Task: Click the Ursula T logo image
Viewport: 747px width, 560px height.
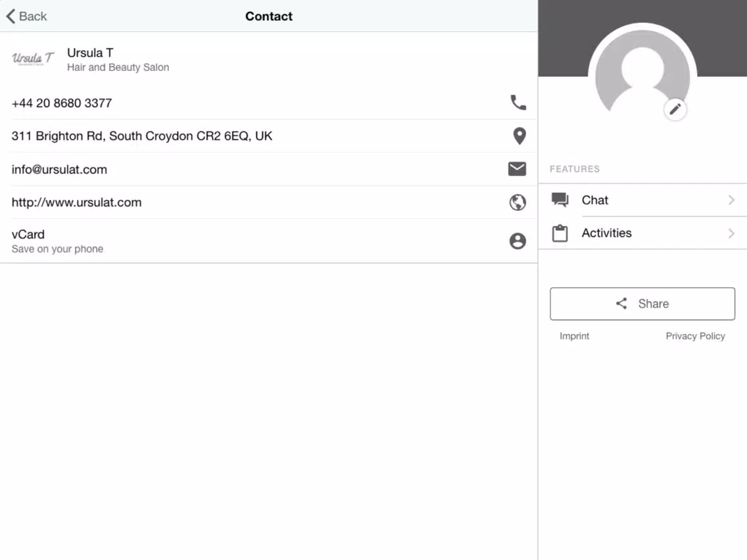Action: click(33, 58)
